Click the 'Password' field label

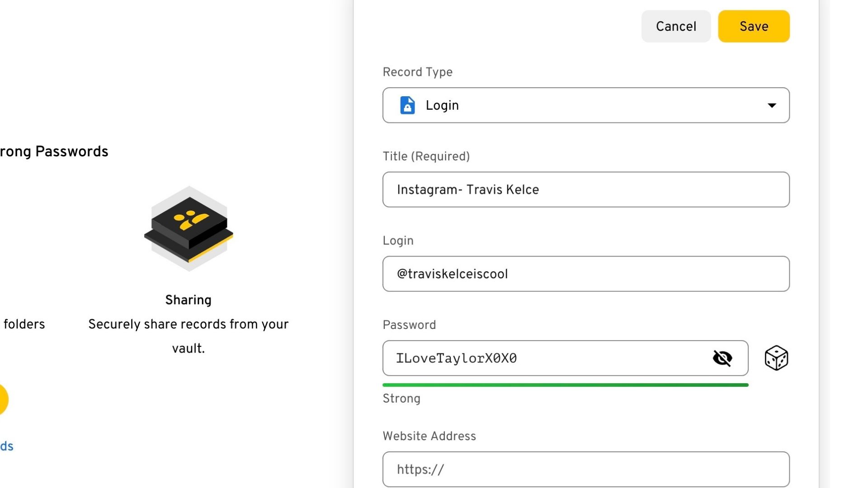(409, 325)
